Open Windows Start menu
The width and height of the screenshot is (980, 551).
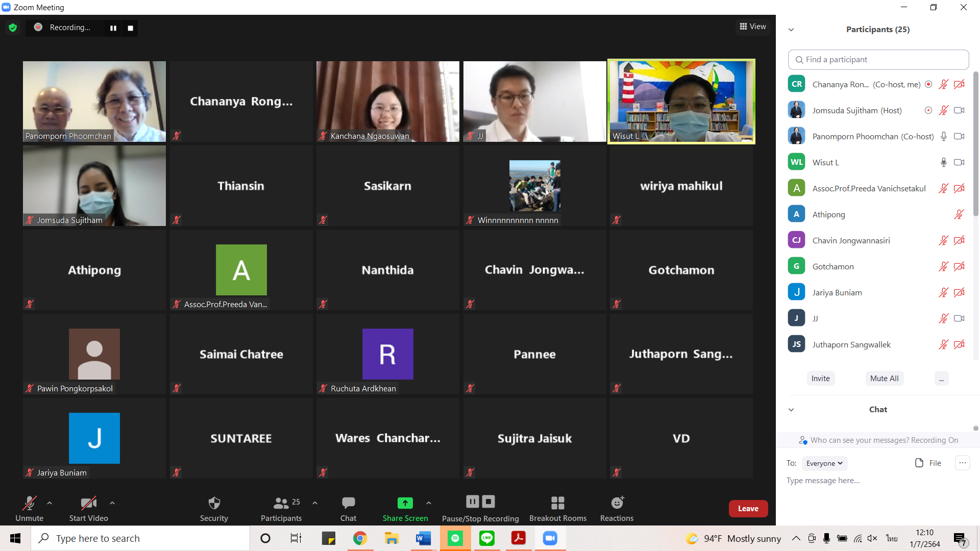point(15,538)
